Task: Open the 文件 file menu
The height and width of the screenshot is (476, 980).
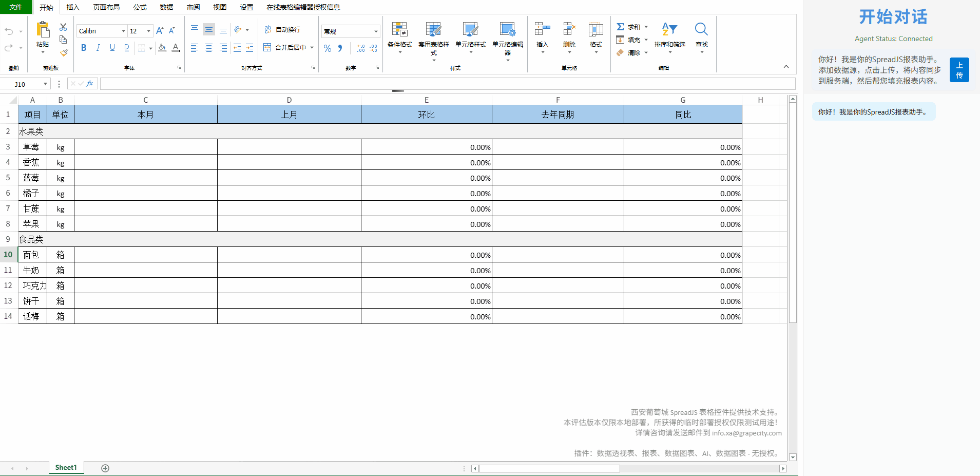Action: tap(16, 7)
